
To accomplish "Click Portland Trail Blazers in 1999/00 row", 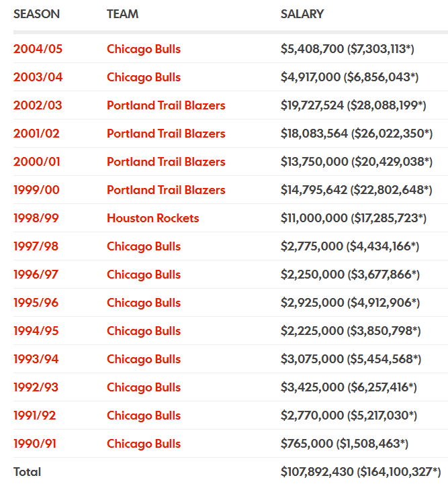I will coord(166,190).
